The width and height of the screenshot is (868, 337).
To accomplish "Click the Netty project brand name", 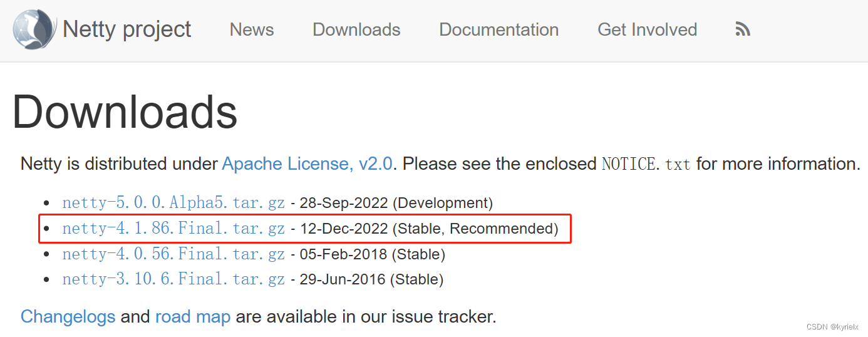I will point(127,29).
